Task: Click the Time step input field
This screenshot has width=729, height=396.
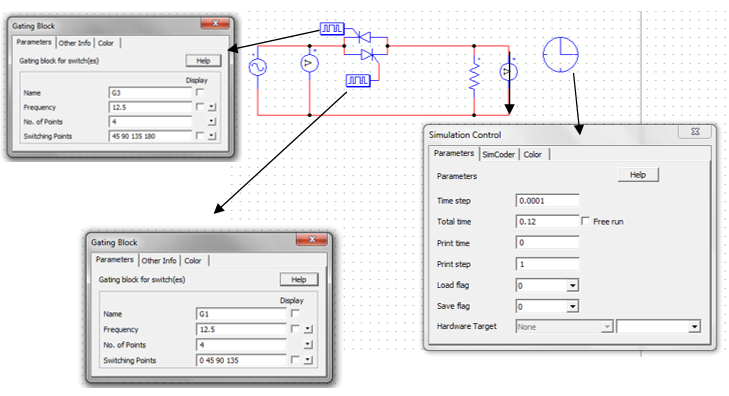Action: point(547,201)
